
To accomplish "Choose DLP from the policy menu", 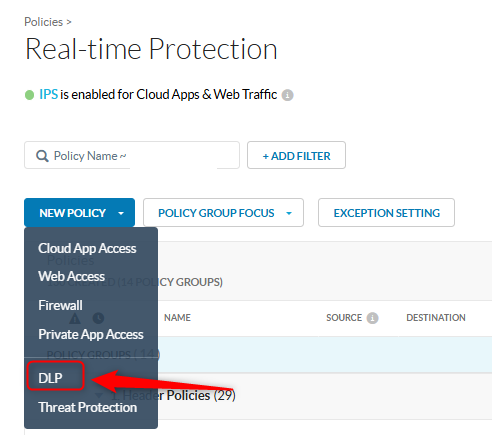I will pos(51,378).
